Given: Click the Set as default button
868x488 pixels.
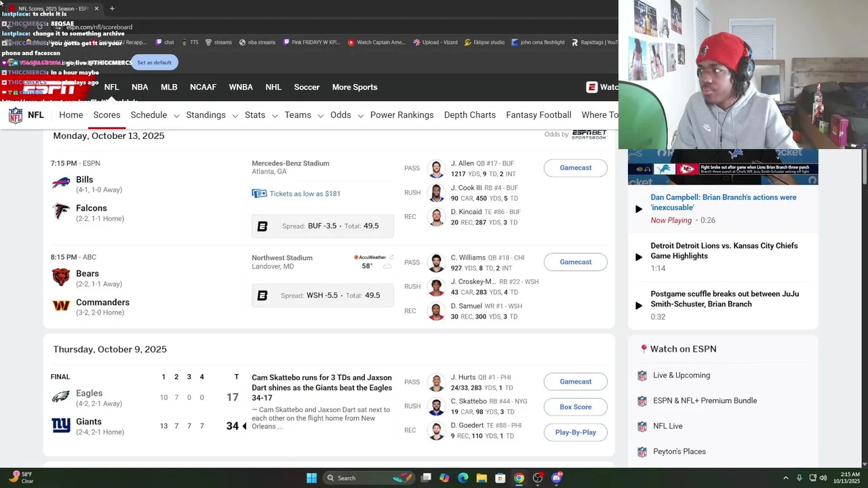Looking at the screenshot, I should tap(155, 62).
